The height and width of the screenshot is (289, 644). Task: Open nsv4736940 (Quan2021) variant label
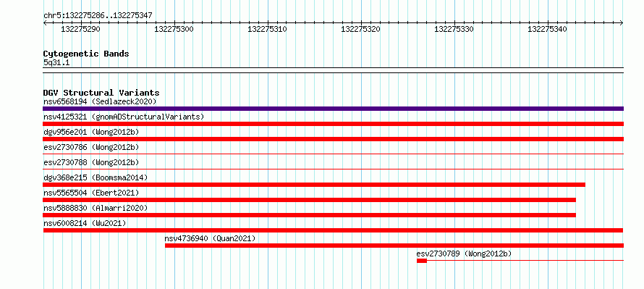coord(211,238)
